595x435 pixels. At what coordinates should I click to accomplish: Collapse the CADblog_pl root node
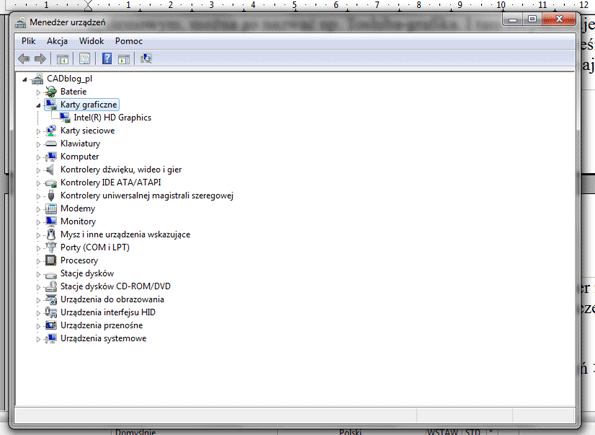pos(25,79)
